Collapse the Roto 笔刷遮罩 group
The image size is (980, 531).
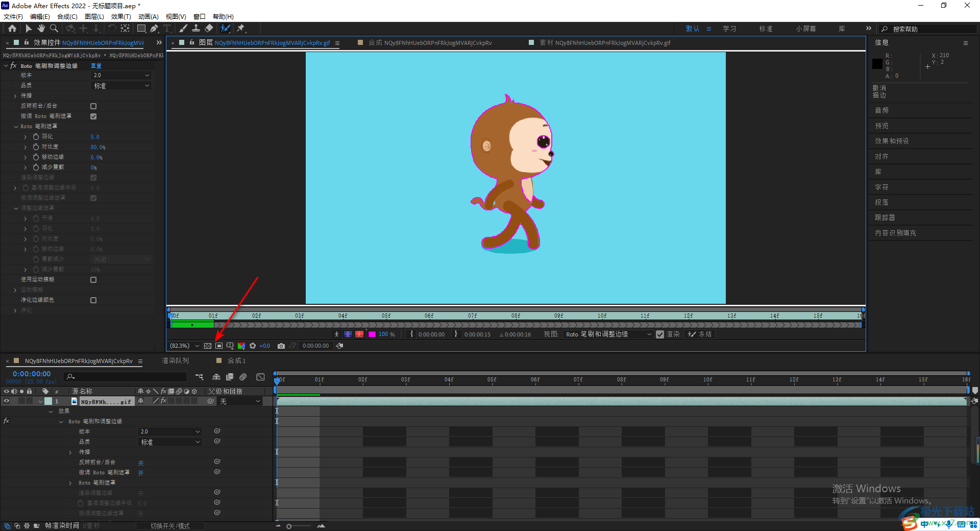click(16, 127)
